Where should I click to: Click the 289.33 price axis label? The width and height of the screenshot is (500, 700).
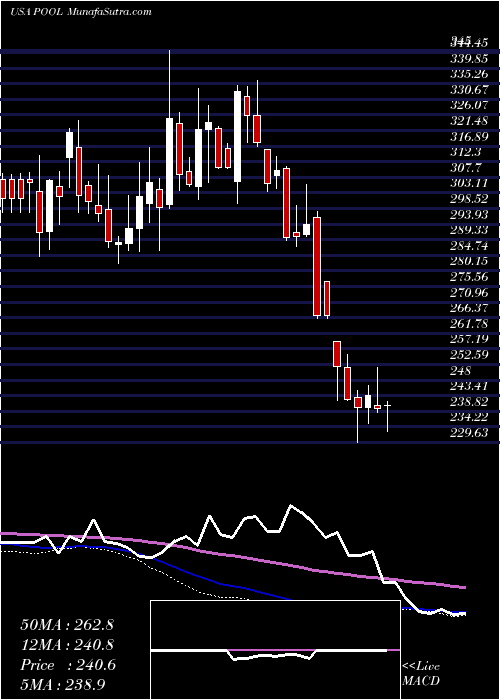[x=469, y=230]
